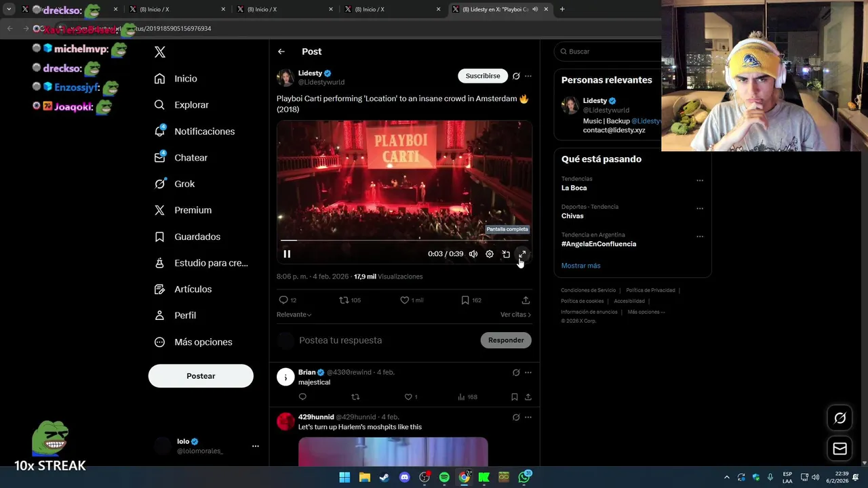Enter fullscreen on the video
The height and width of the screenshot is (488, 868).
click(x=522, y=254)
